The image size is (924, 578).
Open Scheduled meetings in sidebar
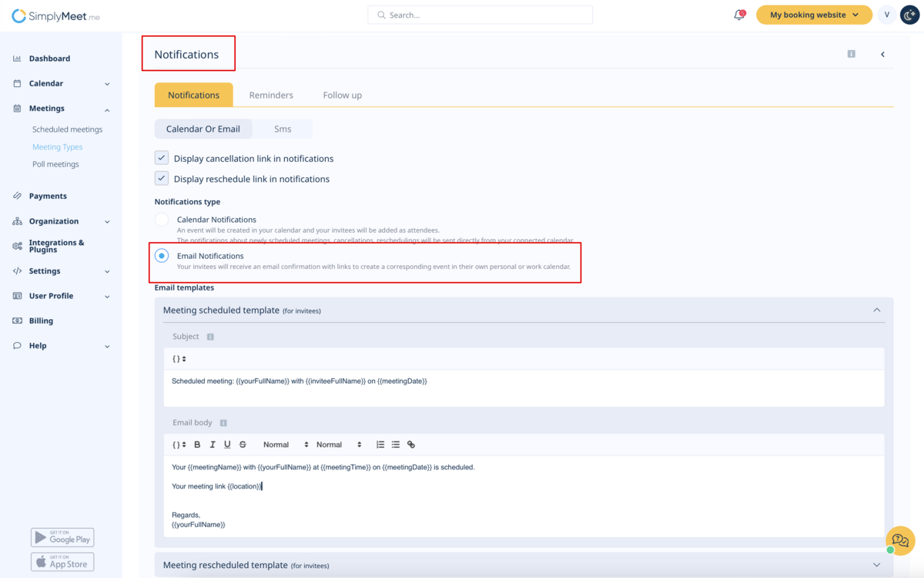click(67, 129)
